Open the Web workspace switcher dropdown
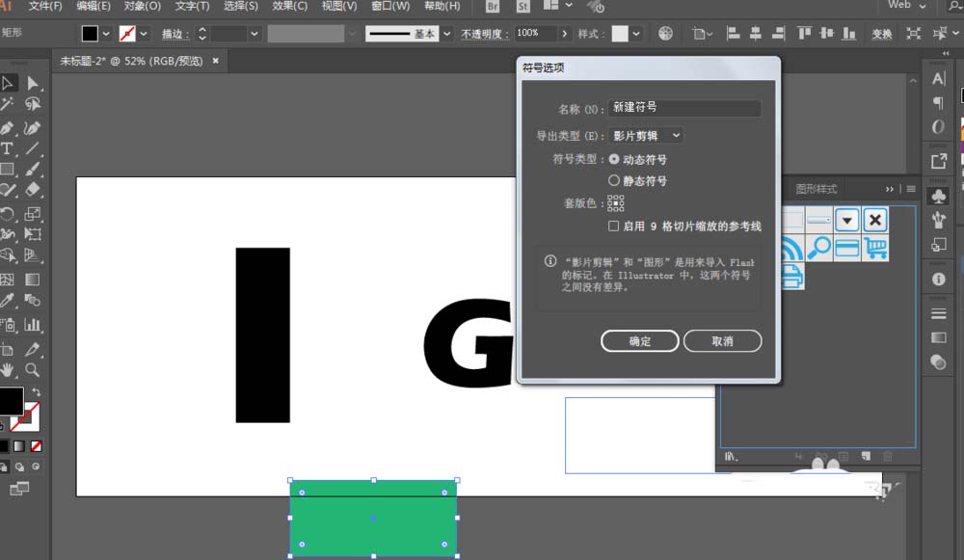This screenshot has width=964, height=560. [907, 5]
